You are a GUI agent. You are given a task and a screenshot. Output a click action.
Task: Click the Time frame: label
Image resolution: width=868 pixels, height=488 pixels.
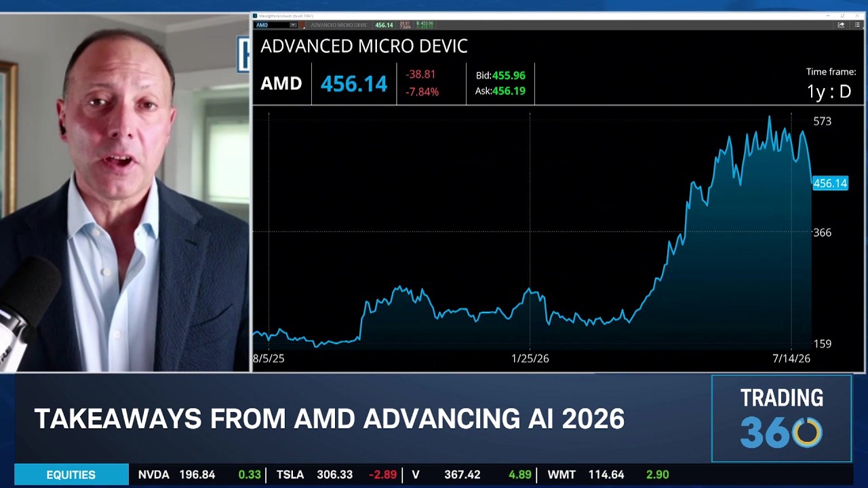(831, 72)
